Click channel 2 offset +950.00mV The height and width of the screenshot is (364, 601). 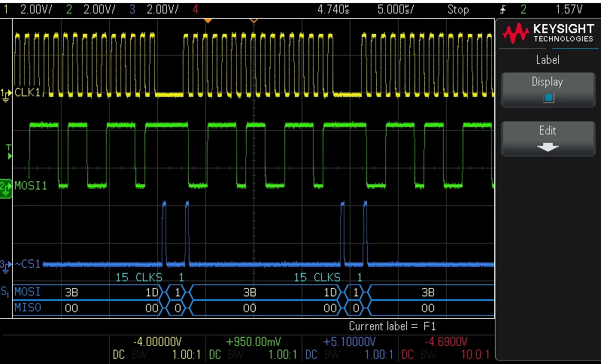(x=253, y=341)
